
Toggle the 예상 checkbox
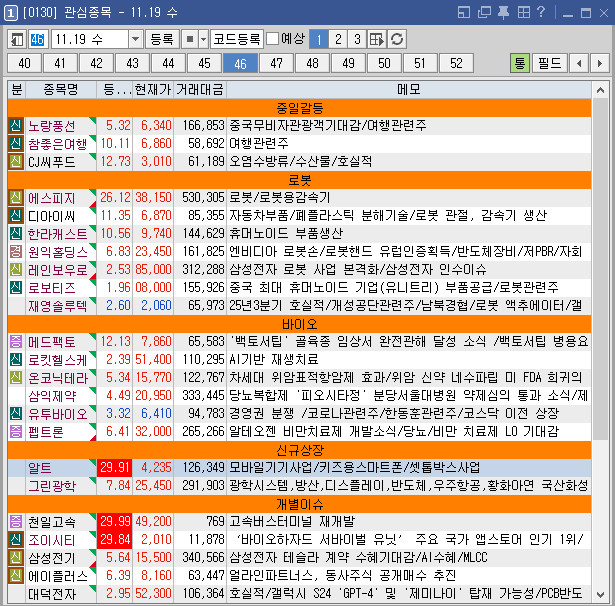pyautogui.click(x=273, y=39)
